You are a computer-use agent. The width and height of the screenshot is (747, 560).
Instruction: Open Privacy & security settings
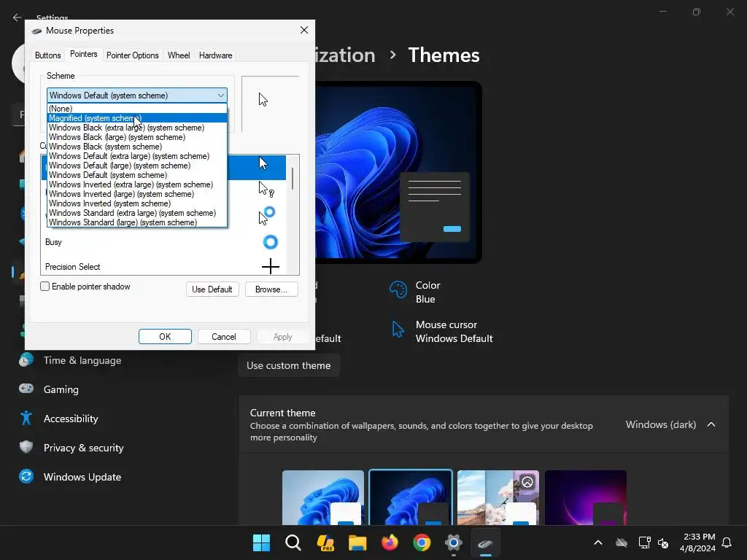pyautogui.click(x=71, y=448)
